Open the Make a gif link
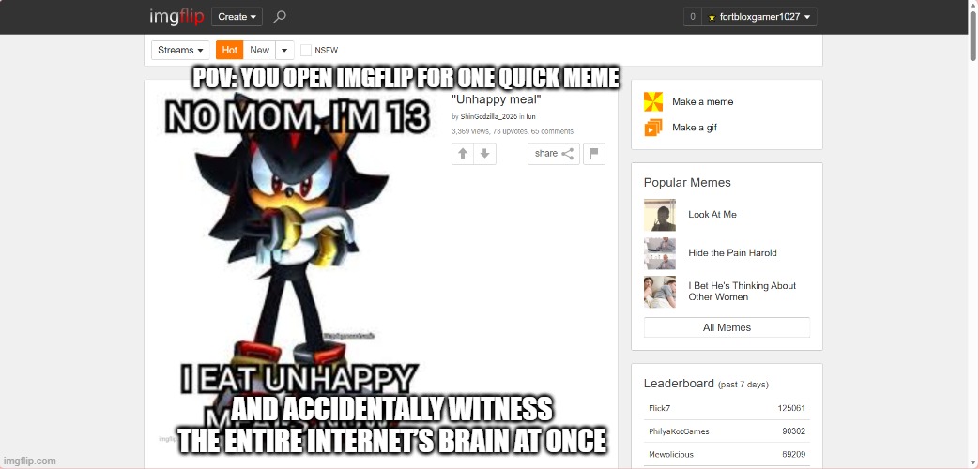 coord(695,128)
